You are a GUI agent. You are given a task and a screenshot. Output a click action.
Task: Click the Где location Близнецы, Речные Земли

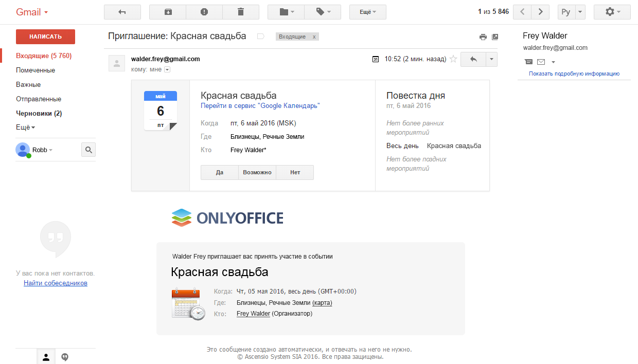(x=267, y=137)
